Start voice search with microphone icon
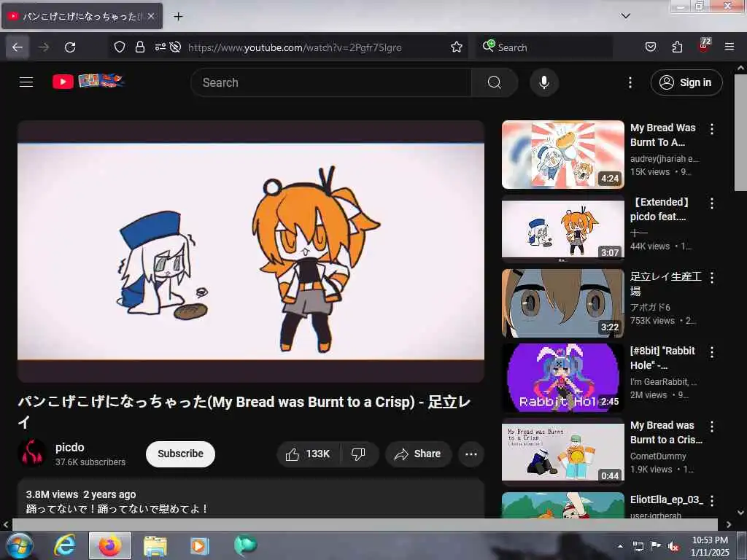This screenshot has height=560, width=747. tap(544, 82)
